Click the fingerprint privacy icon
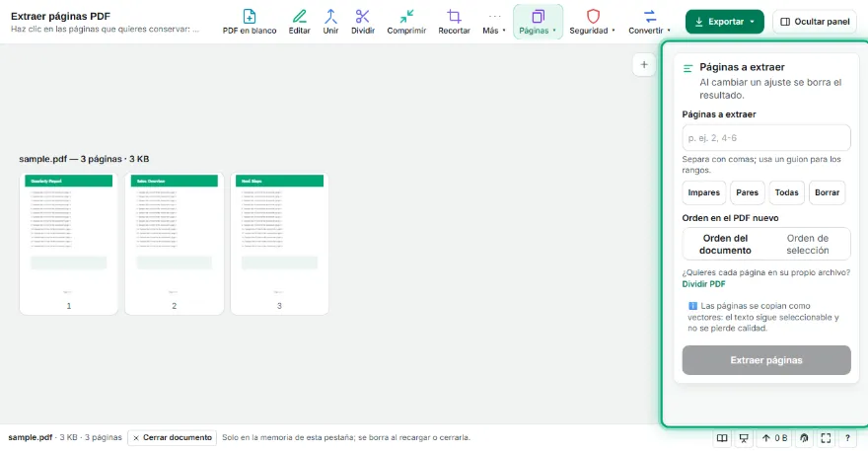Image resolution: width=868 pixels, height=451 pixels. point(804,438)
